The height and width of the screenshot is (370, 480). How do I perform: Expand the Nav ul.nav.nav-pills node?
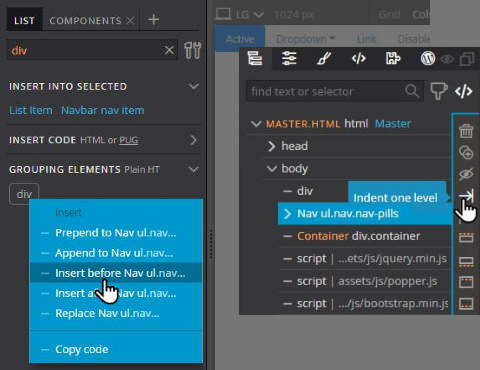coord(287,214)
